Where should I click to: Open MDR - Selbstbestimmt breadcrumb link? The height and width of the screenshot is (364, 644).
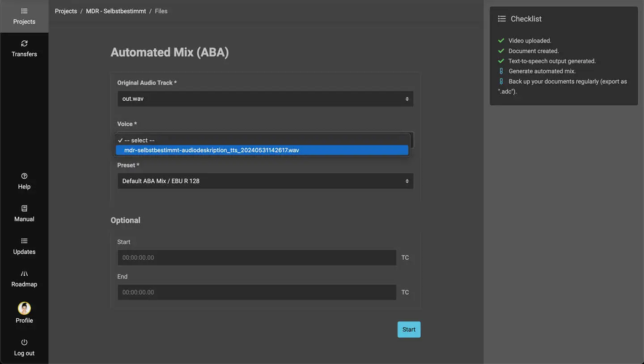(x=116, y=11)
